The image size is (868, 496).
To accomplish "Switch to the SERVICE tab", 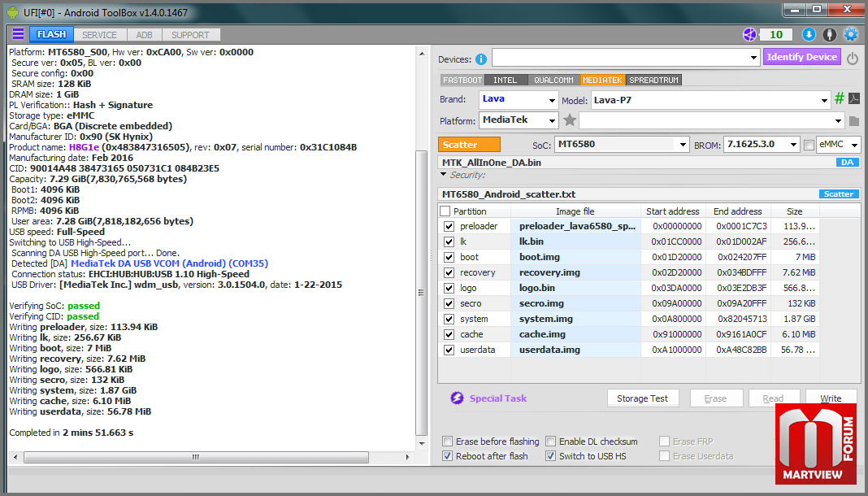I will [x=100, y=35].
